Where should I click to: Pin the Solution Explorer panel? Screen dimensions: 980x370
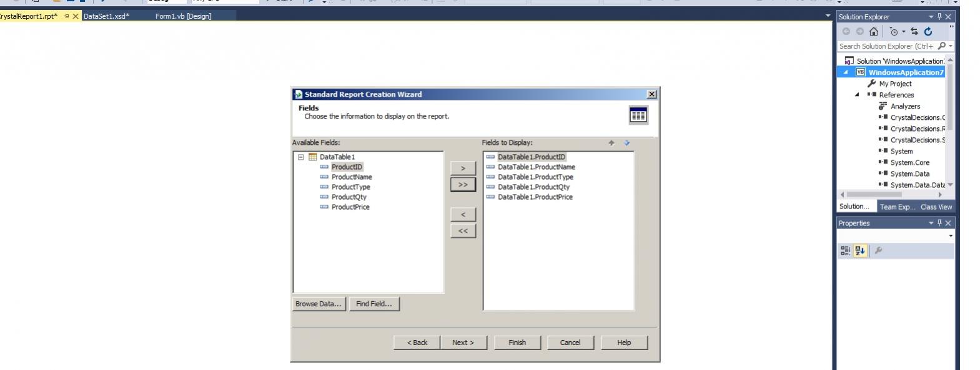click(939, 17)
